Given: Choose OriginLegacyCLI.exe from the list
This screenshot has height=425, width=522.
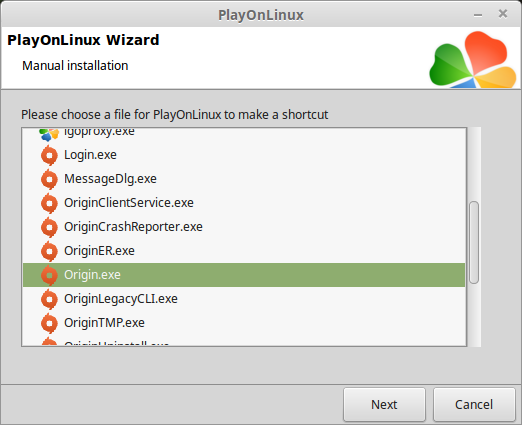Looking at the screenshot, I should point(244,299).
